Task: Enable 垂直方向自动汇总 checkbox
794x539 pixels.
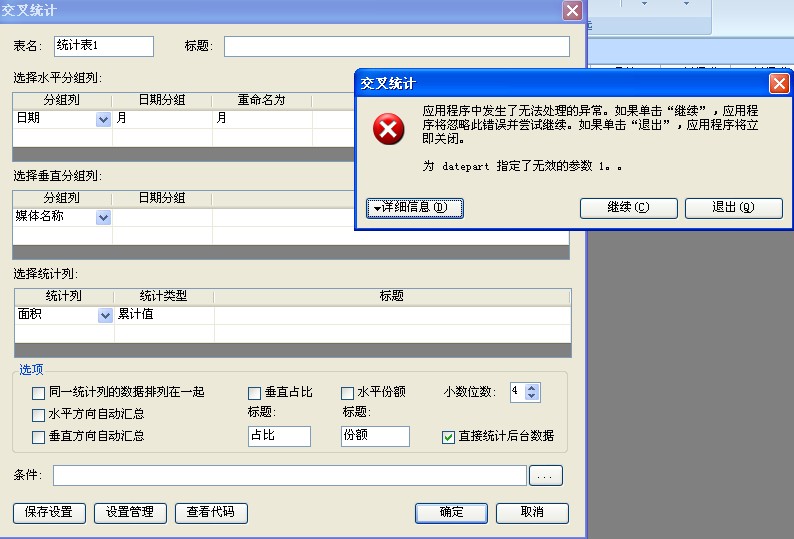Action: tap(38, 437)
